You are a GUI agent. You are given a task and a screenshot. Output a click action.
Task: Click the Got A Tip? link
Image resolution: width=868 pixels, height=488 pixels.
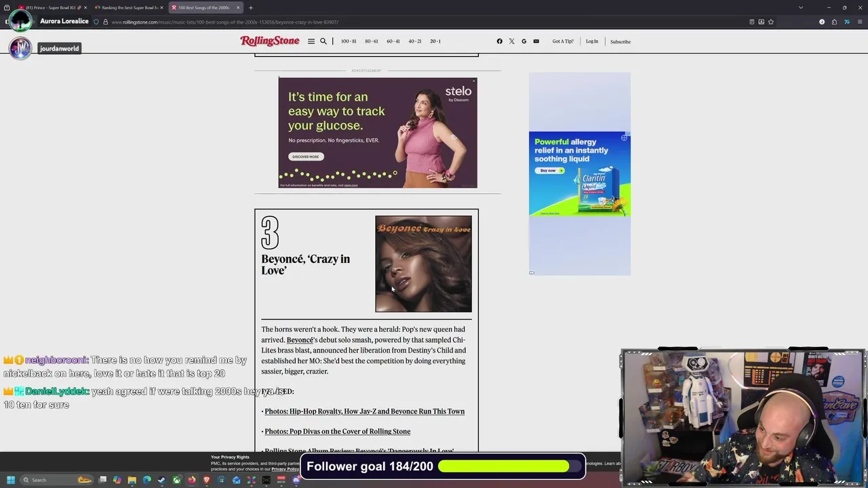point(563,41)
